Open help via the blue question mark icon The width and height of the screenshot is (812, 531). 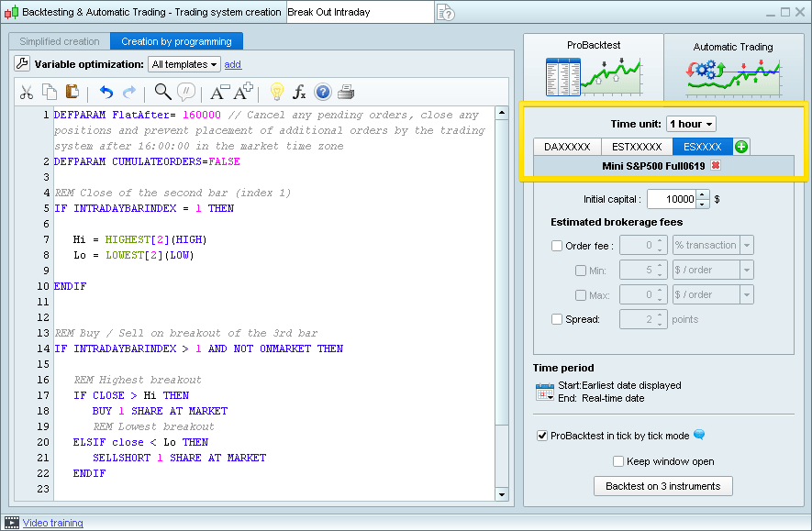[323, 92]
